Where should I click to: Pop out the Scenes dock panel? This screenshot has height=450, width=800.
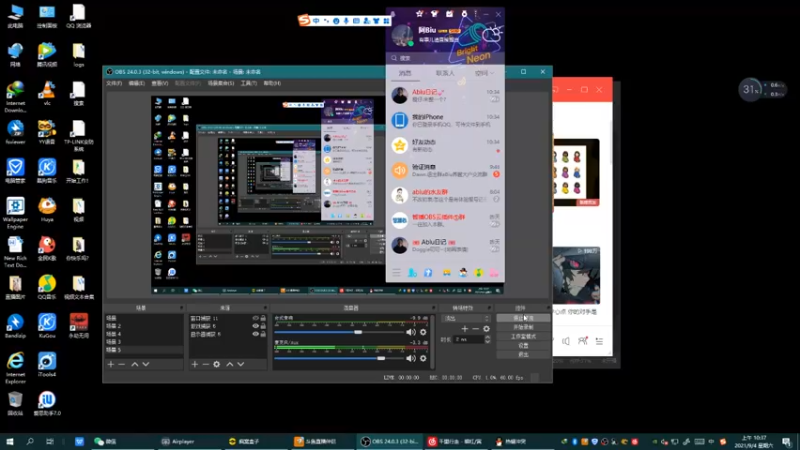coord(181,308)
